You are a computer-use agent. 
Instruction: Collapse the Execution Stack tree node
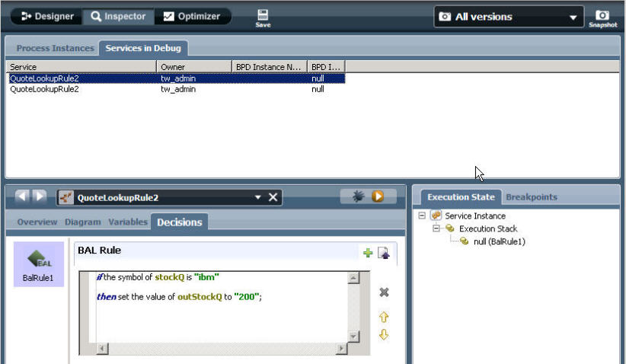[436, 228]
